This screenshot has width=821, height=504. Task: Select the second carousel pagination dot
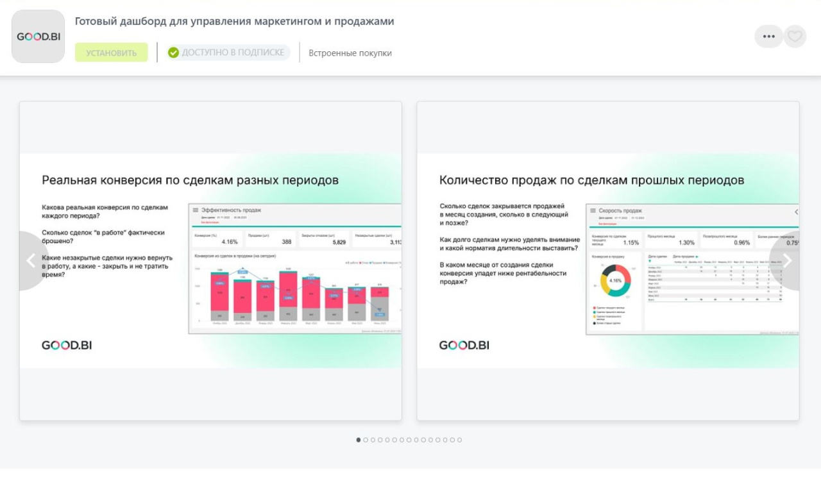(x=366, y=440)
